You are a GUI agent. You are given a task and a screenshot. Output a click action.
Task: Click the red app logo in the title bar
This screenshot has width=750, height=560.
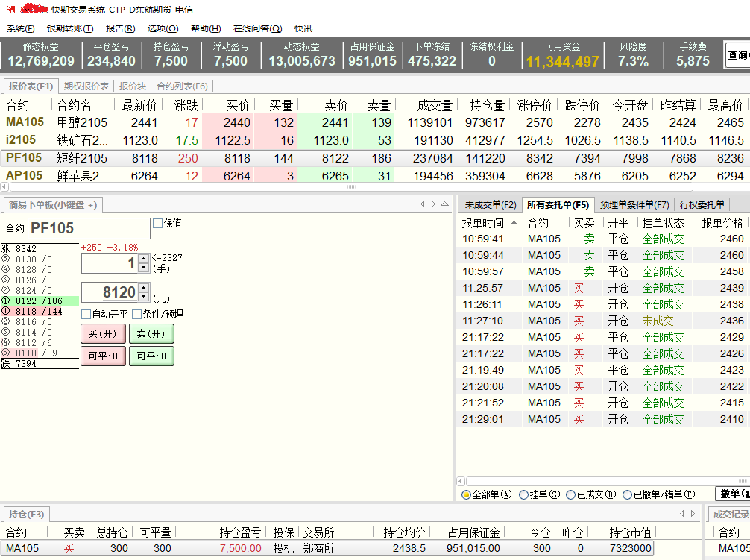pos(11,9)
